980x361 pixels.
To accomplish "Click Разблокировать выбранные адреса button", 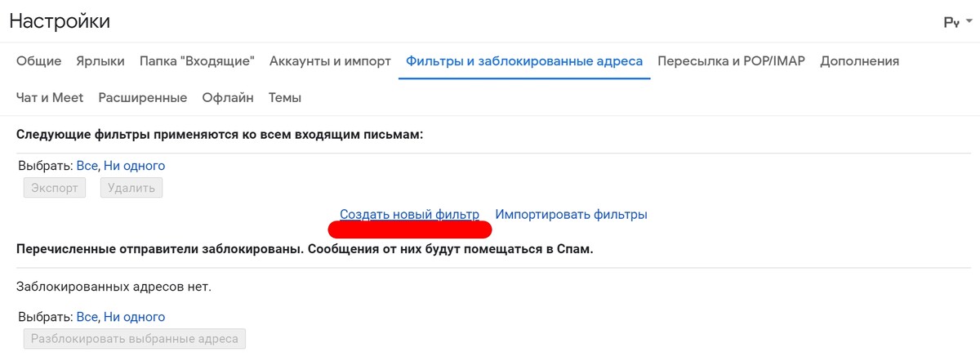I will click(135, 339).
